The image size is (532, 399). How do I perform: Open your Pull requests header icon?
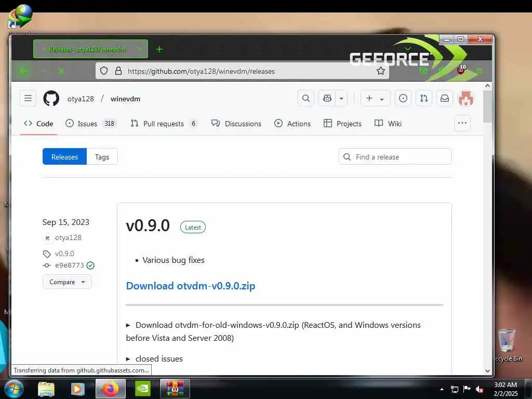(424, 98)
